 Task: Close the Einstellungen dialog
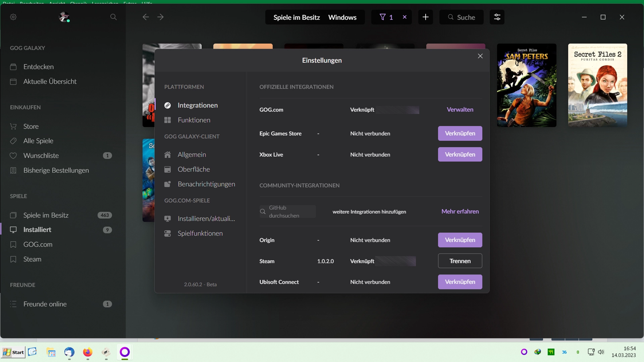[480, 56]
